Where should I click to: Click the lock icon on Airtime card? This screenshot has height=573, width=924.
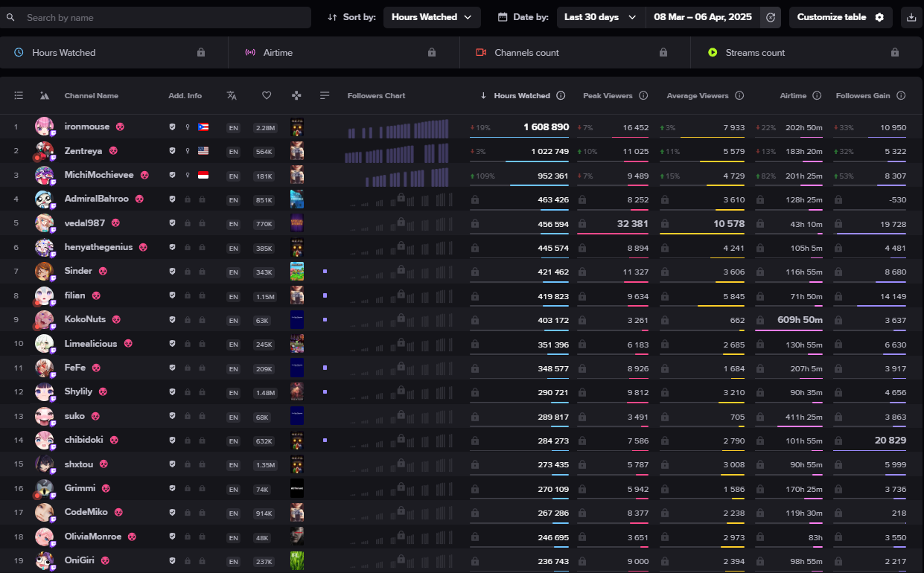(432, 53)
